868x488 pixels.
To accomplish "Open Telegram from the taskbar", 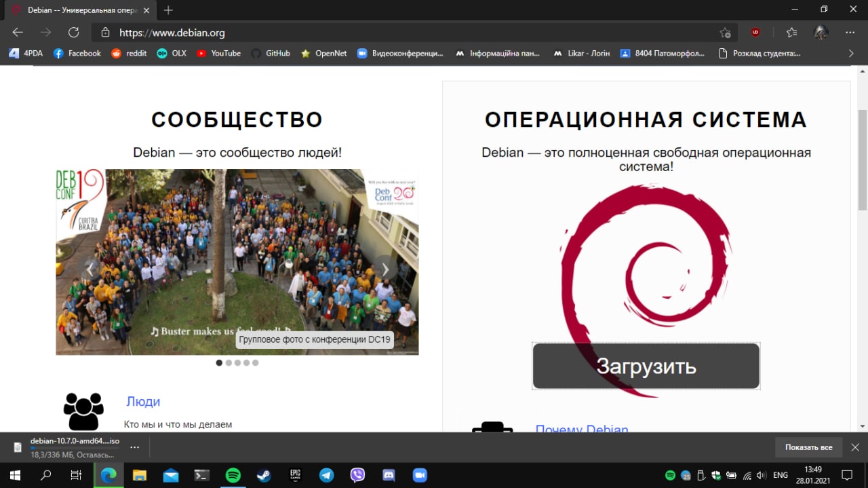I will pyautogui.click(x=326, y=475).
